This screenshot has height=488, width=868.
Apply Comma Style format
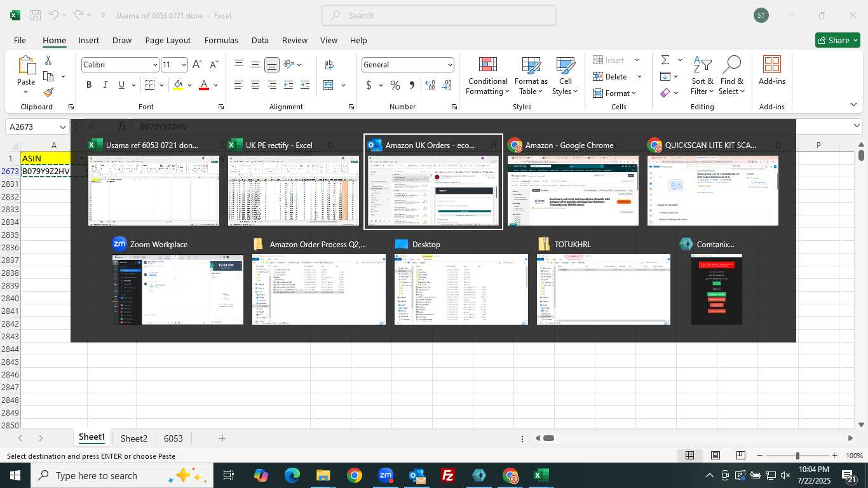click(412, 85)
